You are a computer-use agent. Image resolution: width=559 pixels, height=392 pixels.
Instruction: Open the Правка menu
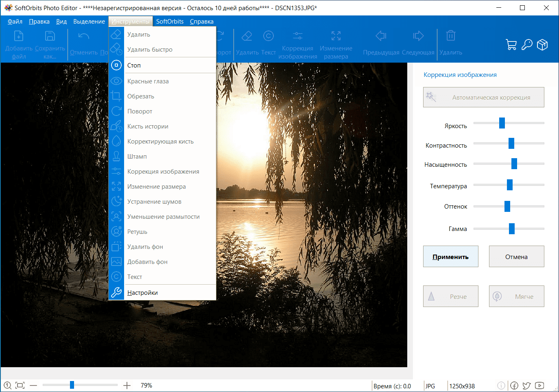[39, 22]
